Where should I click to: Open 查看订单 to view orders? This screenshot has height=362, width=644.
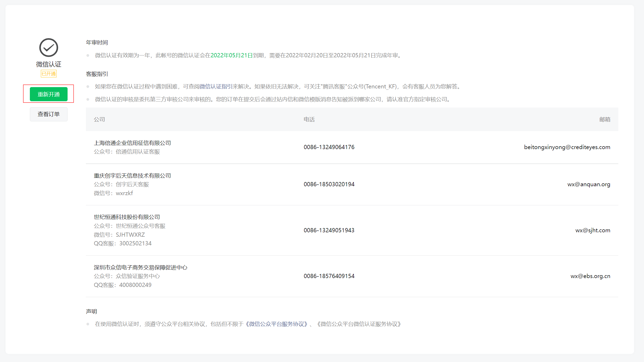[49, 114]
